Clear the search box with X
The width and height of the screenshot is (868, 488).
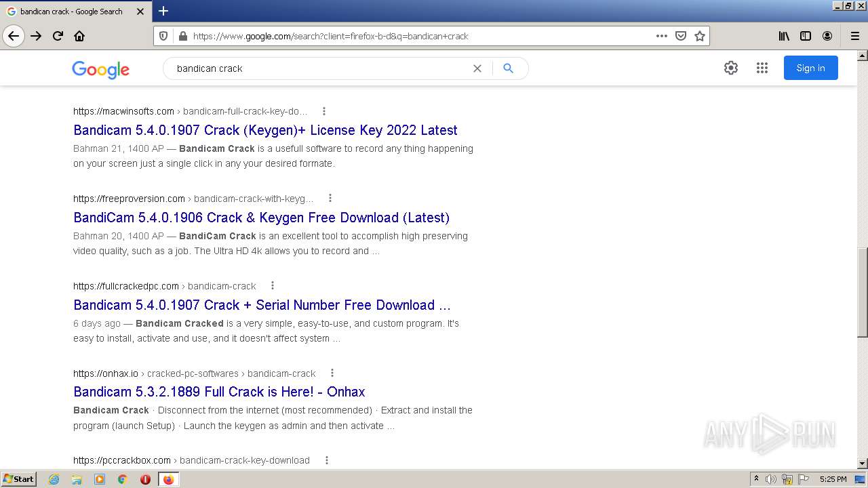click(x=477, y=68)
